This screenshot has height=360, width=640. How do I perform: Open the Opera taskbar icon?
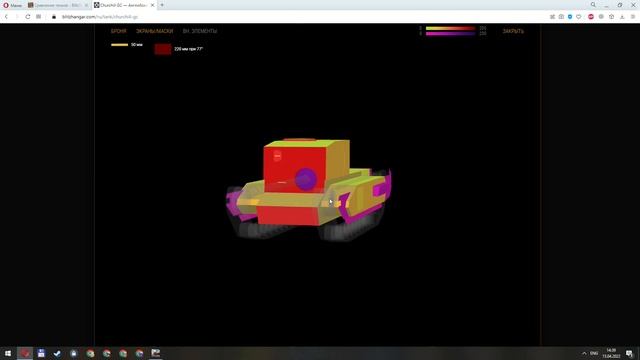[25, 353]
